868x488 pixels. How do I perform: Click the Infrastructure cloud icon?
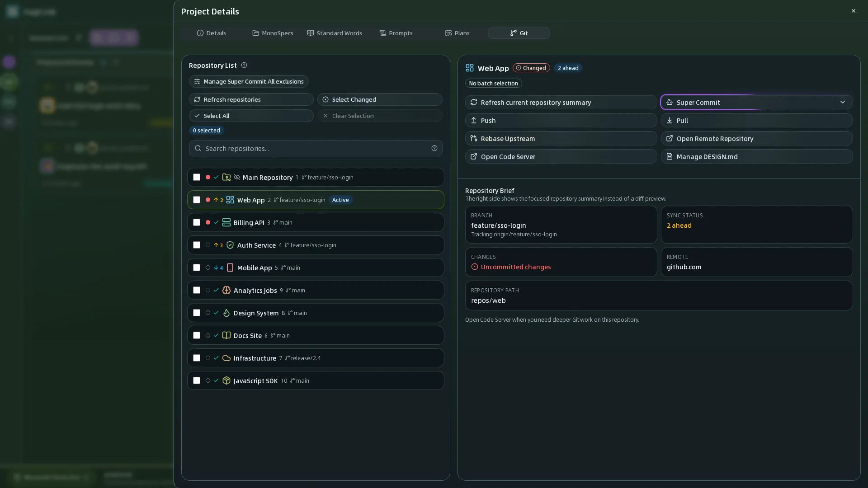pyautogui.click(x=226, y=358)
